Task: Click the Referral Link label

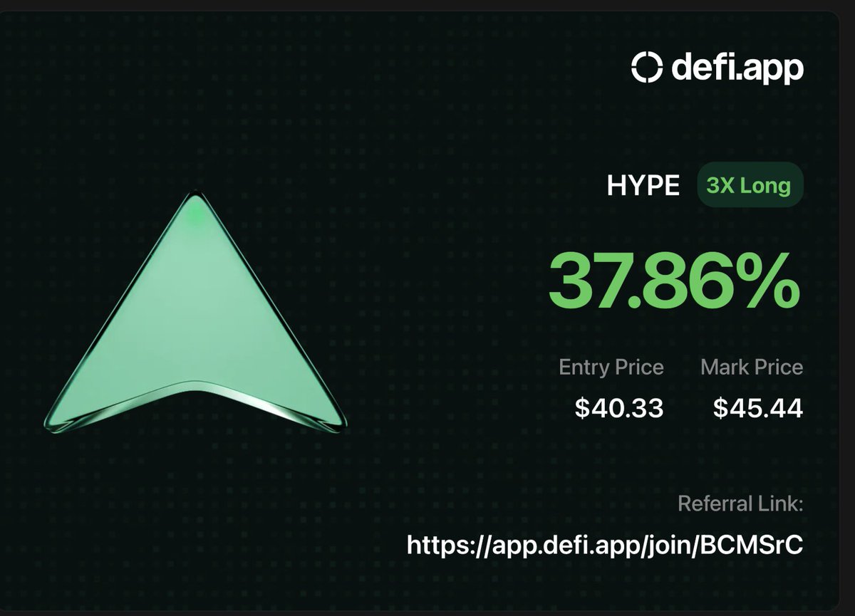Action: click(x=740, y=504)
